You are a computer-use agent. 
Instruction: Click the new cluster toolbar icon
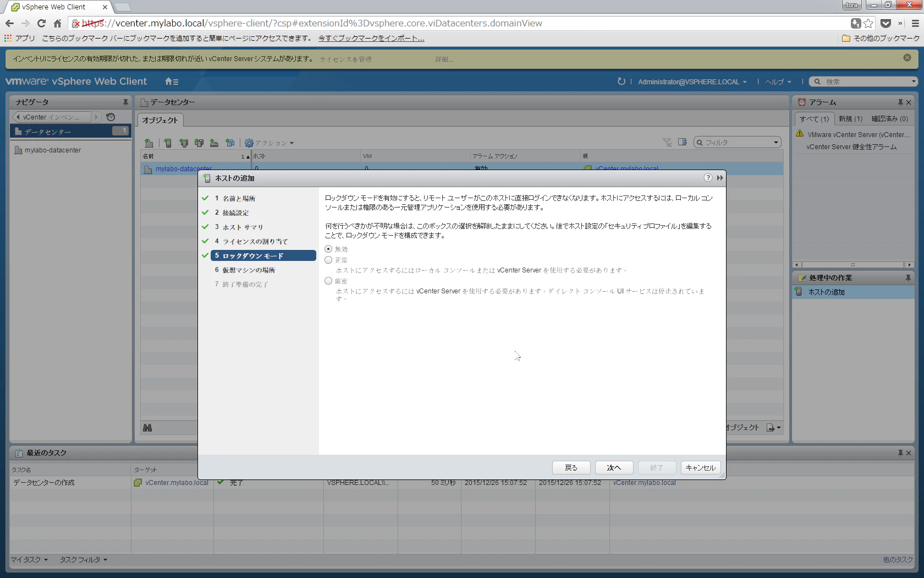point(184,143)
